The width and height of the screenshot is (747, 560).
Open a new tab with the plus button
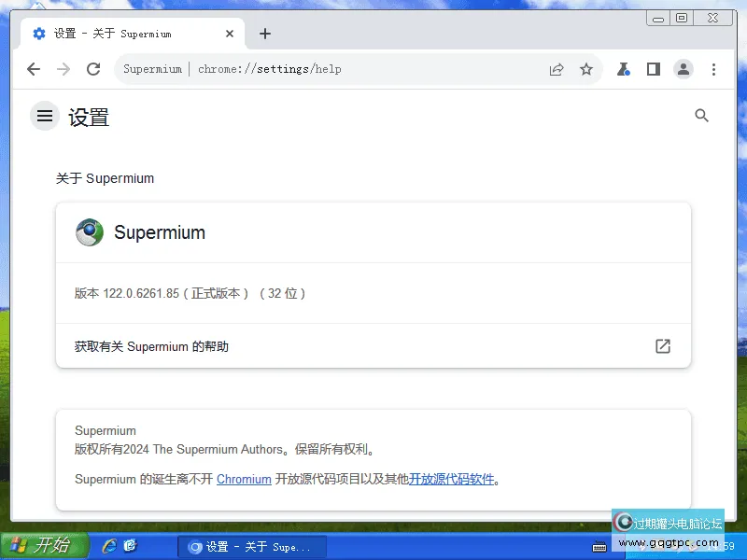pos(265,33)
